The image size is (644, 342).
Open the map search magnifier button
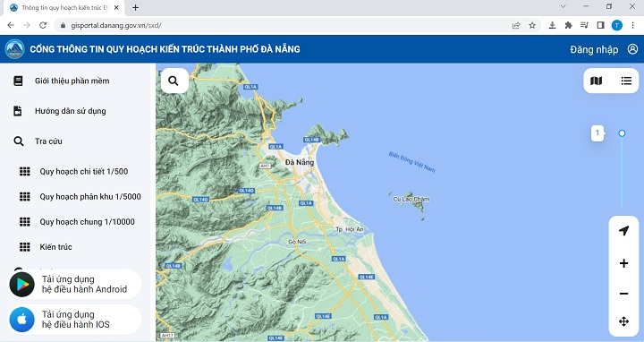coord(174,81)
